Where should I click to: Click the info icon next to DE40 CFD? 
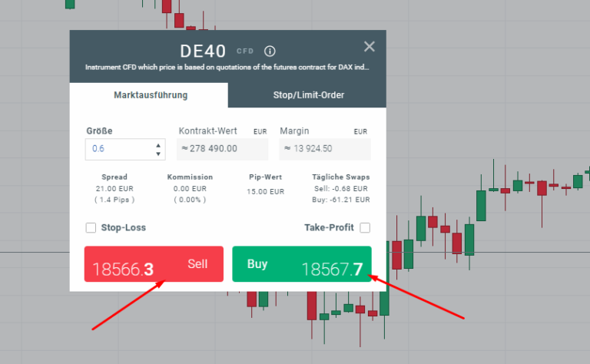270,51
